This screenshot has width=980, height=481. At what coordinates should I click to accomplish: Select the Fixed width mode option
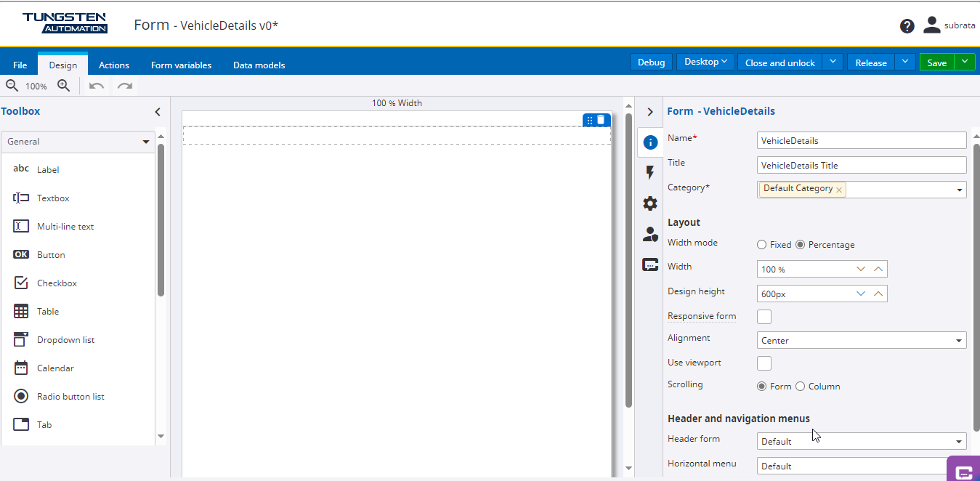(762, 245)
